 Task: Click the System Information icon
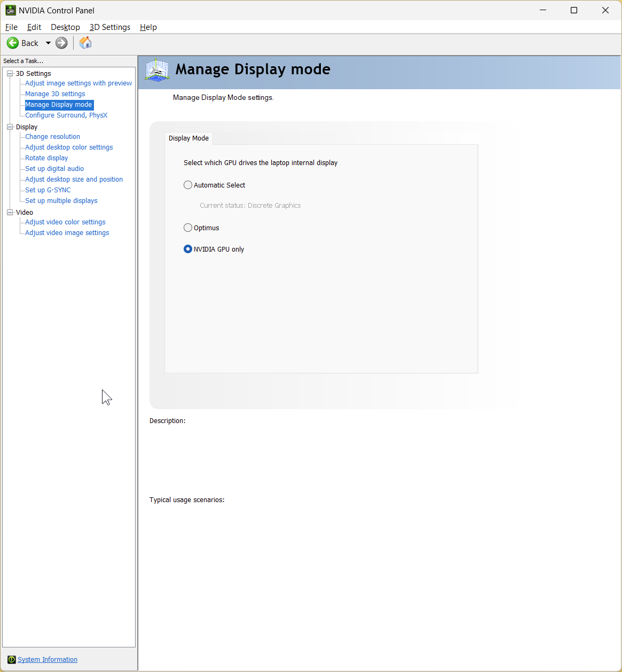[x=12, y=660]
